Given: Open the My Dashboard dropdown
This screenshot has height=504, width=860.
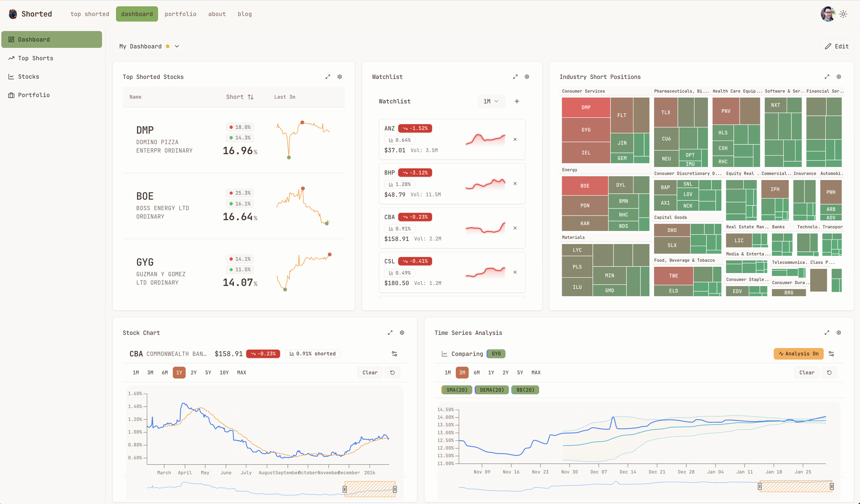Looking at the screenshot, I should (149, 46).
